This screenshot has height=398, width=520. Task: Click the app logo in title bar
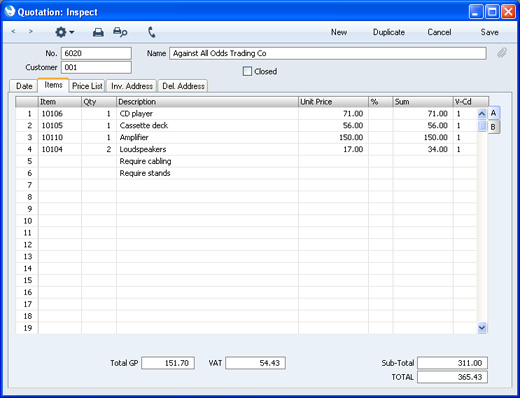tap(10, 11)
